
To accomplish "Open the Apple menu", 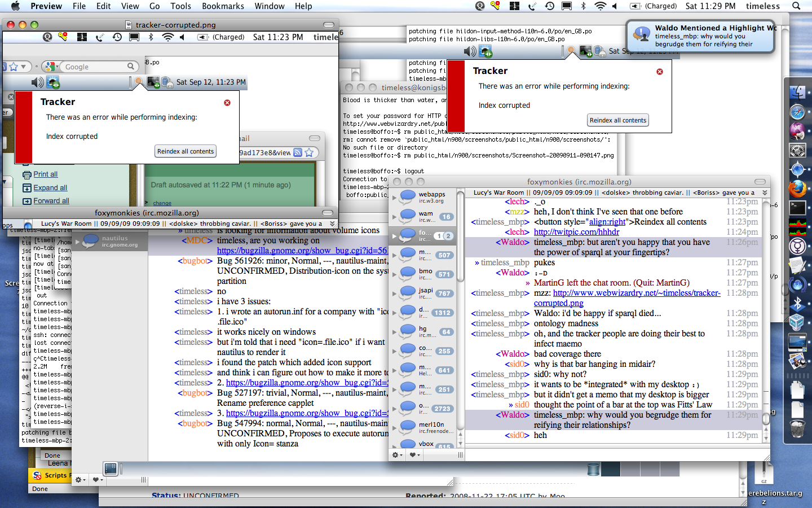I will 15,6.
